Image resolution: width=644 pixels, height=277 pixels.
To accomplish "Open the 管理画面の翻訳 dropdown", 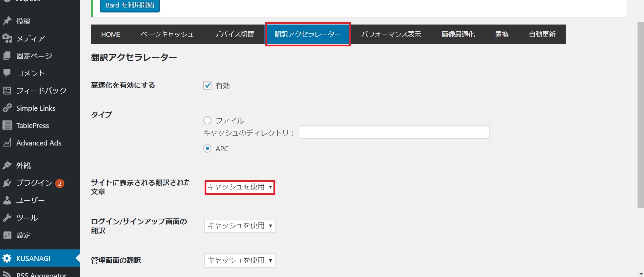I will pyautogui.click(x=240, y=261).
